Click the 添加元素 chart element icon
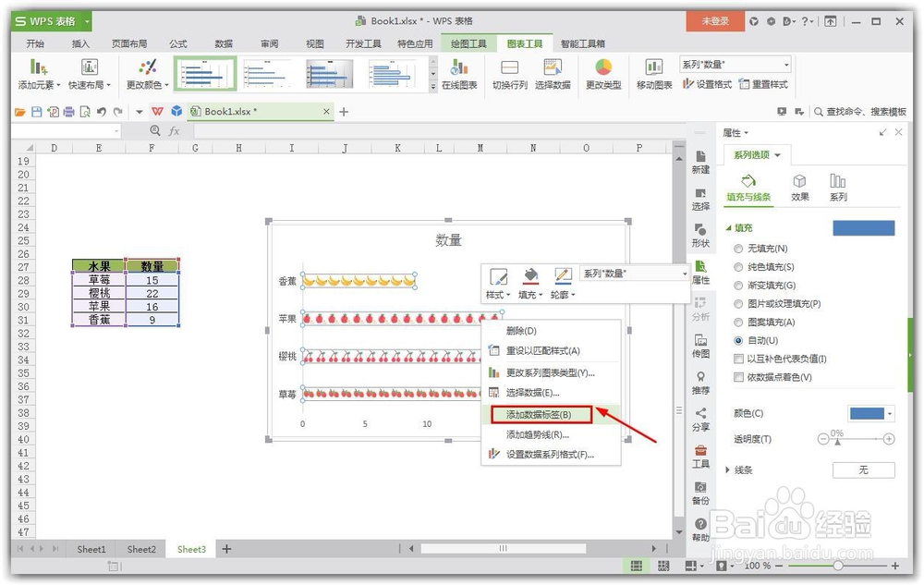Screen dimensions: 924x585 point(39,67)
